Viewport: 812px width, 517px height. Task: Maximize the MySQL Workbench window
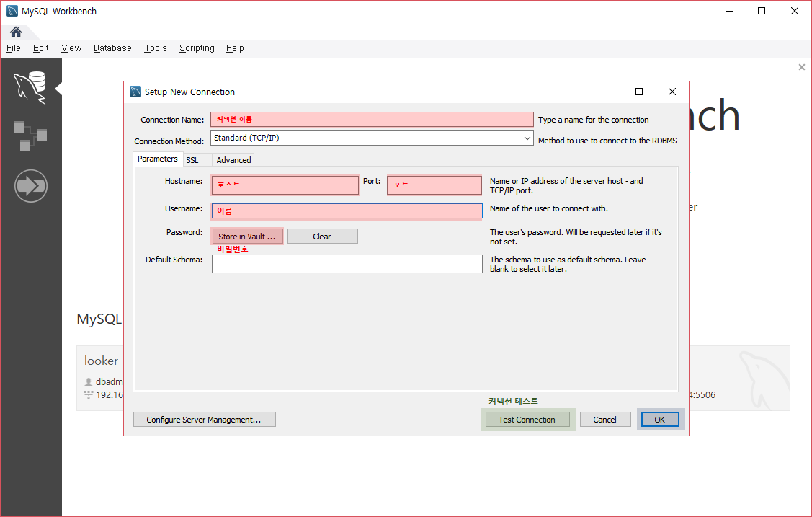pyautogui.click(x=762, y=11)
